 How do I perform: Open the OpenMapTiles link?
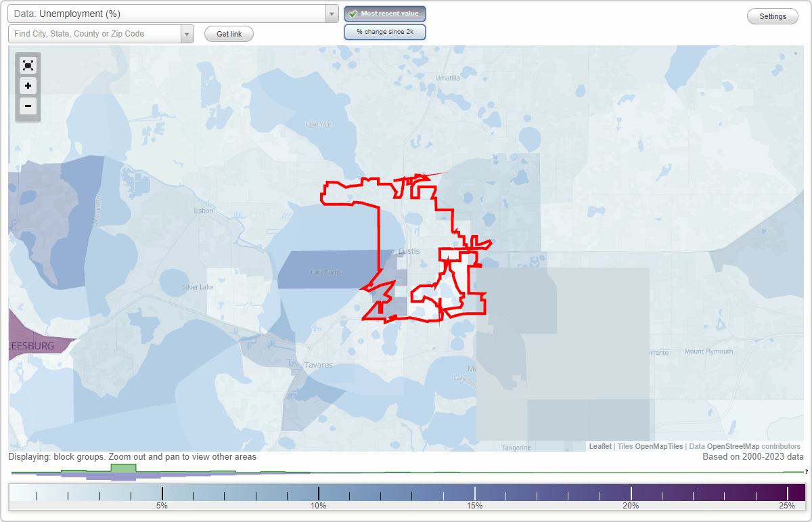pos(659,446)
